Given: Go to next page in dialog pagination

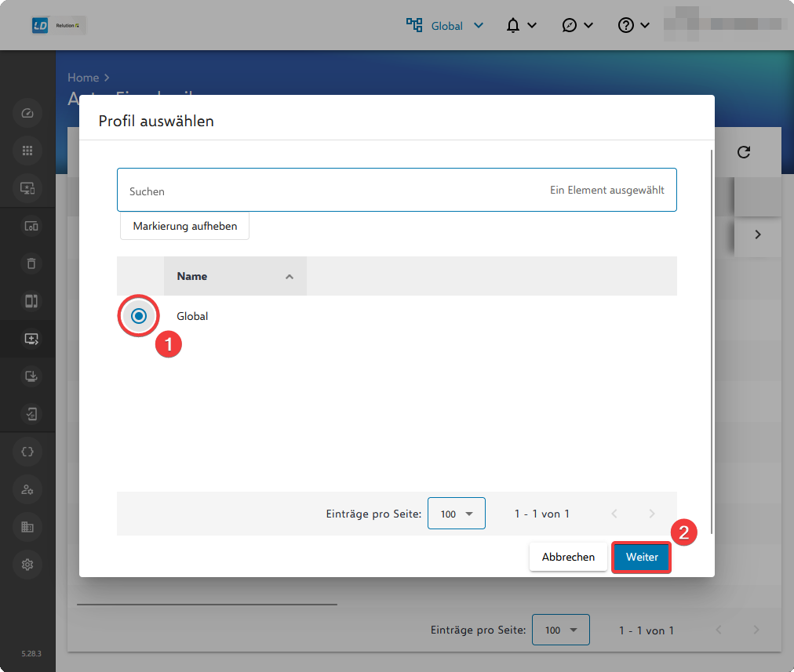Looking at the screenshot, I should pyautogui.click(x=652, y=514).
